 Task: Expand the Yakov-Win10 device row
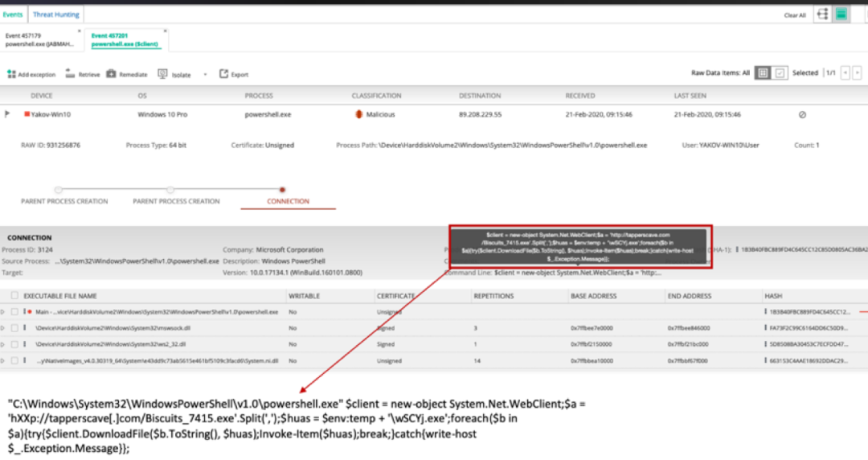(x=7, y=114)
